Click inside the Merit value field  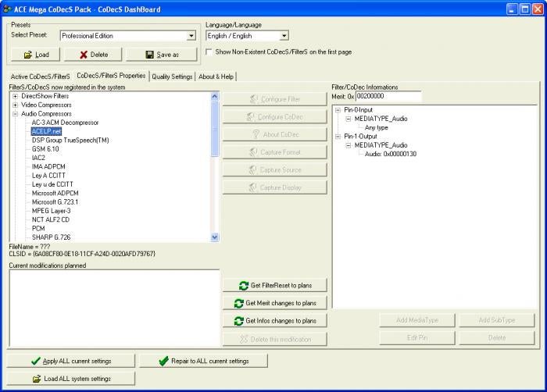pos(388,96)
